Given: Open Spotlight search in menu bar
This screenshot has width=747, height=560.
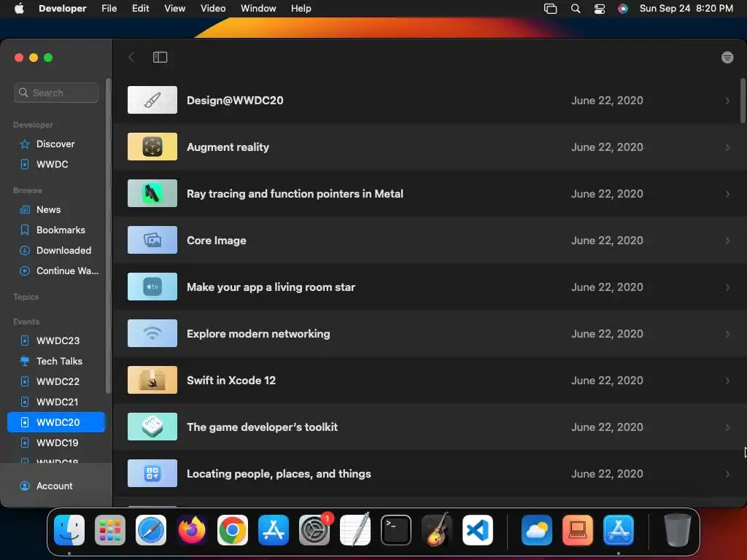Looking at the screenshot, I should (576, 9).
